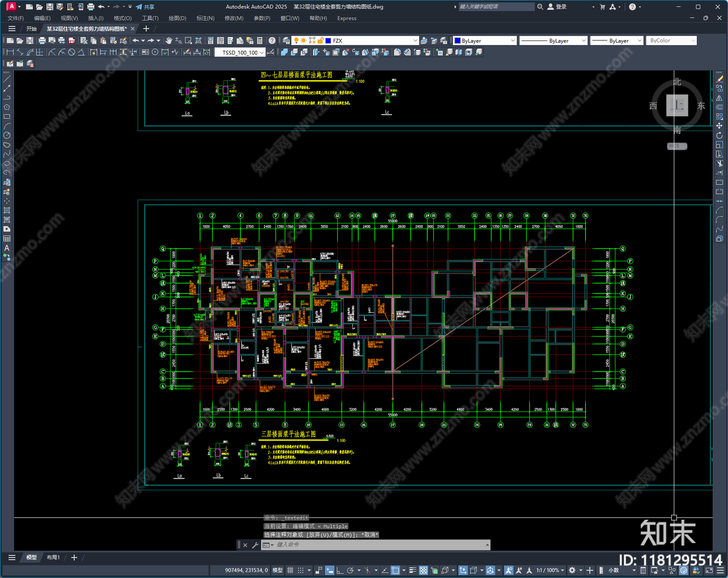
Task: Open the Layer Properties manager icon
Action: point(286,41)
